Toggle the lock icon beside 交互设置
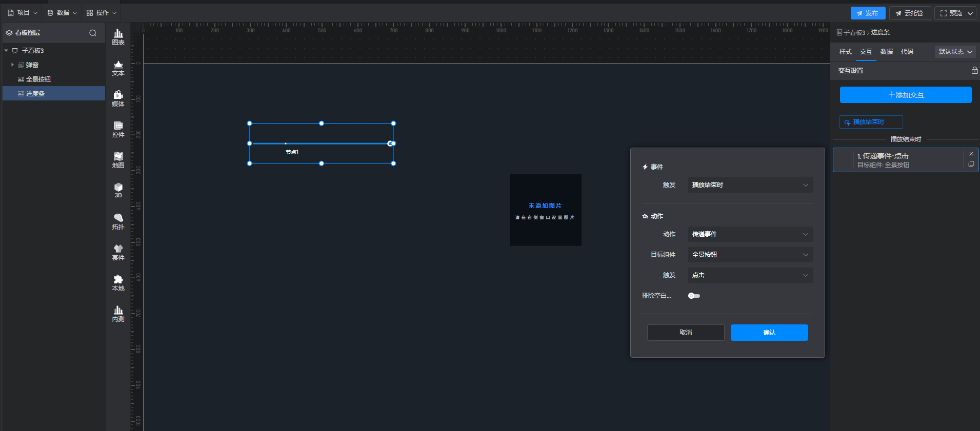 pos(974,71)
